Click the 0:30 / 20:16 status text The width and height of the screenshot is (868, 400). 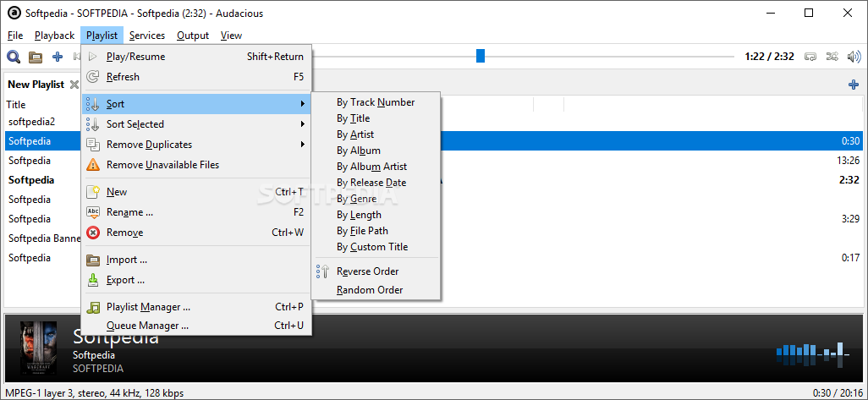(x=837, y=393)
